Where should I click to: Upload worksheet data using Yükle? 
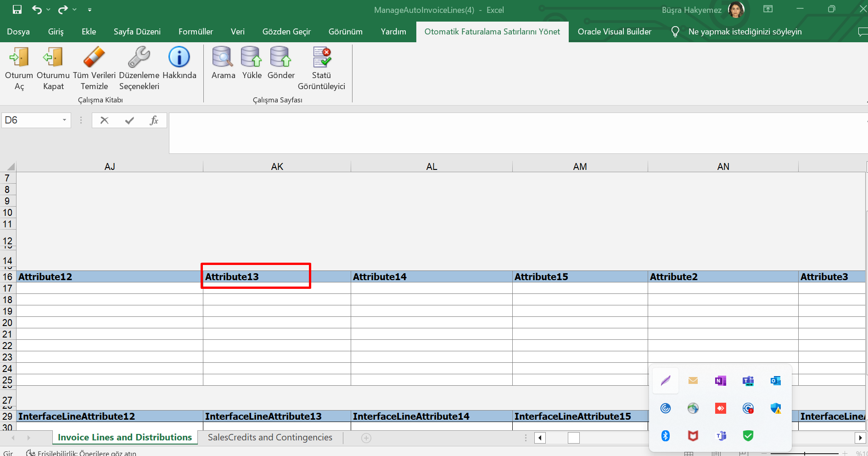251,64
